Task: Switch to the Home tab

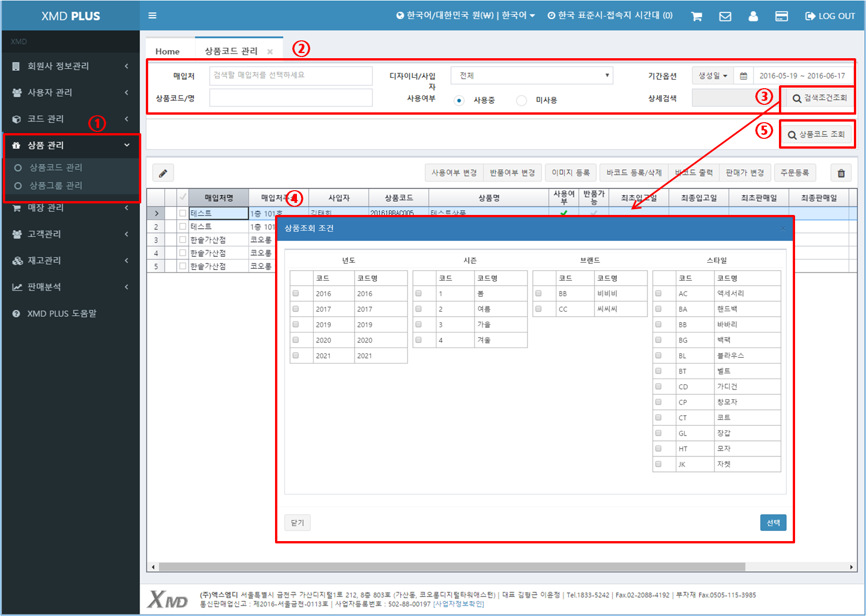Action: click(167, 51)
